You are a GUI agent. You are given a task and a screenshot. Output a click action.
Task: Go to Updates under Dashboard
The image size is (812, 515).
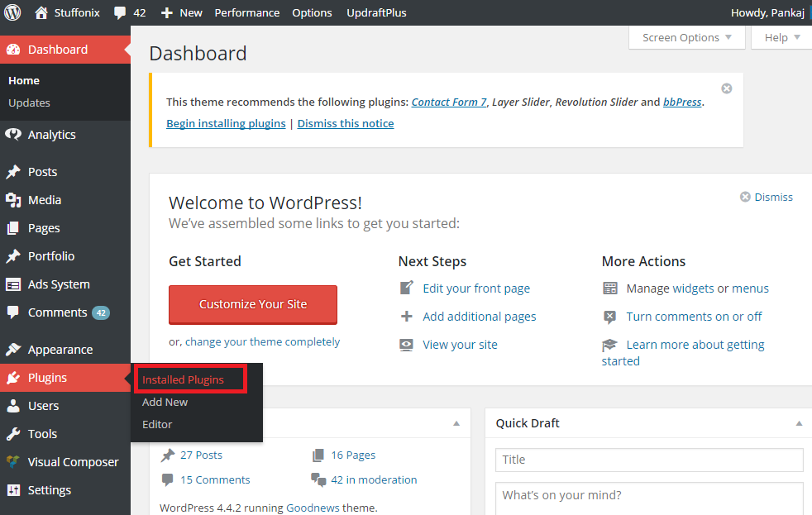(x=29, y=103)
